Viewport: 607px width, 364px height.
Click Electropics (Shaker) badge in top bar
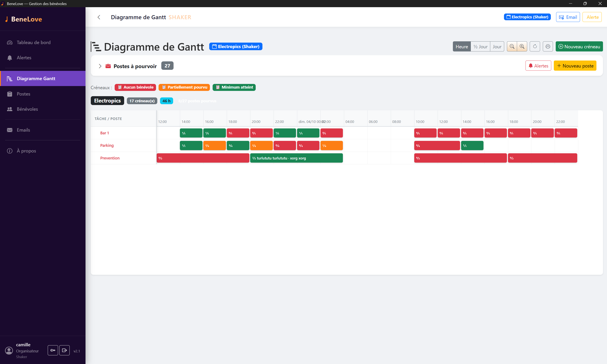point(527,17)
